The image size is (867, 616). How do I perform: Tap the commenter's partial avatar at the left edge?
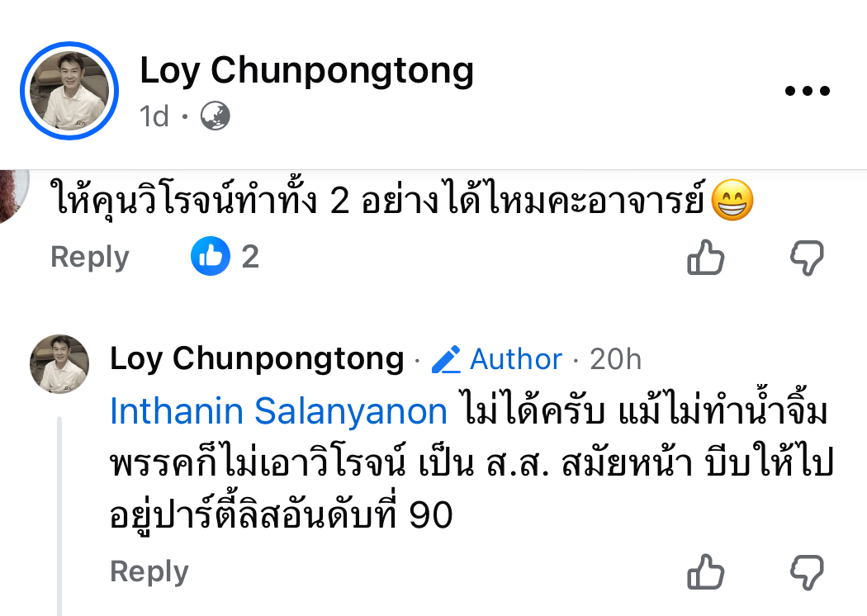pos(13,195)
